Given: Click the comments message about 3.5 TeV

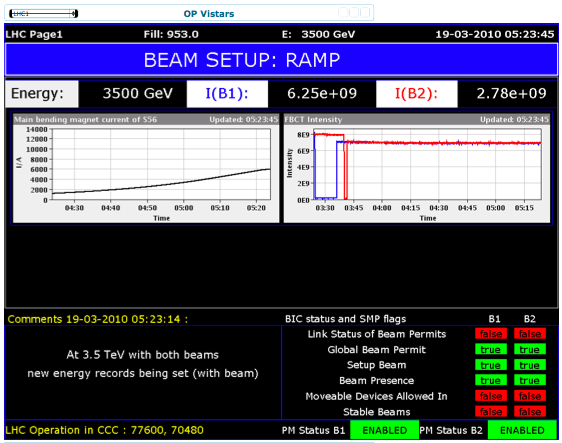Looking at the screenshot, I should [143, 364].
